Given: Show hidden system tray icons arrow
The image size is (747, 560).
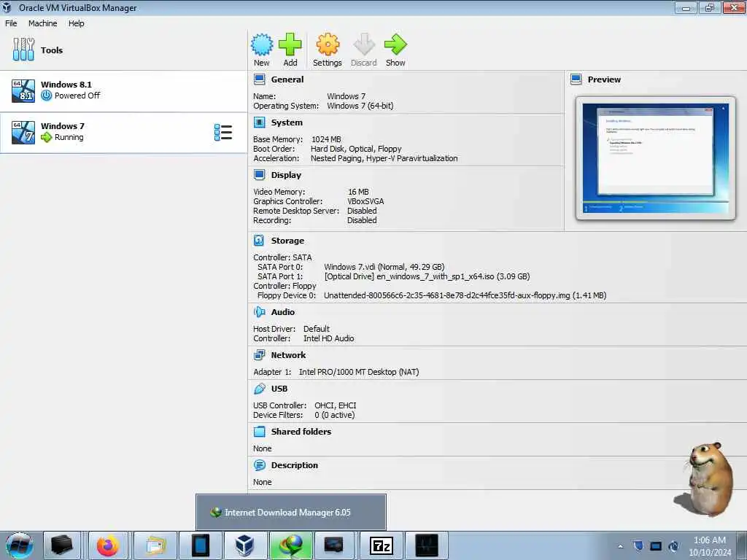Looking at the screenshot, I should pyautogui.click(x=620, y=546).
